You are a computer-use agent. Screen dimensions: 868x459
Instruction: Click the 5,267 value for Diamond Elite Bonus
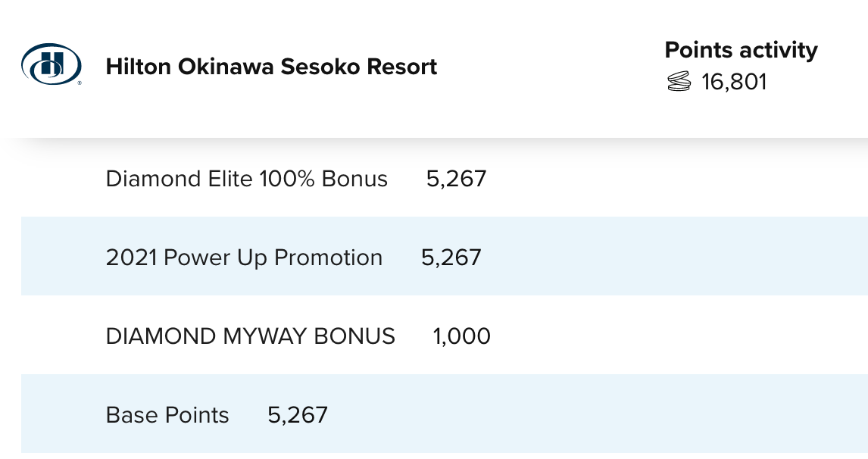(x=456, y=179)
